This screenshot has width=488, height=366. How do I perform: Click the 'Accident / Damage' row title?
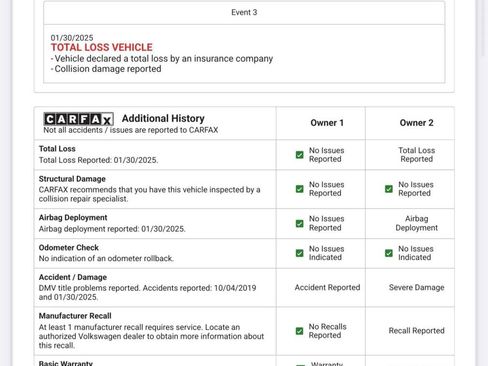[x=73, y=277]
